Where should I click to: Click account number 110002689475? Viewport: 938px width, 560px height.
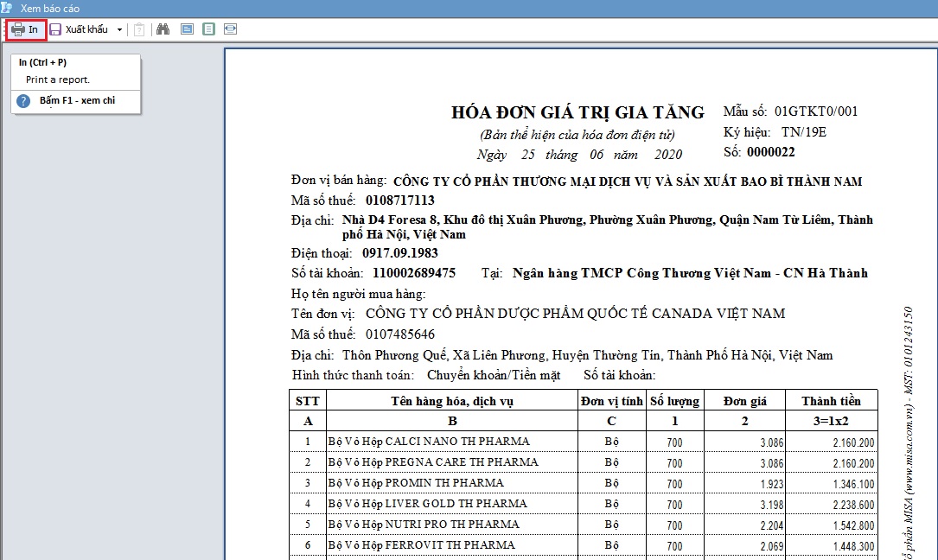414,273
